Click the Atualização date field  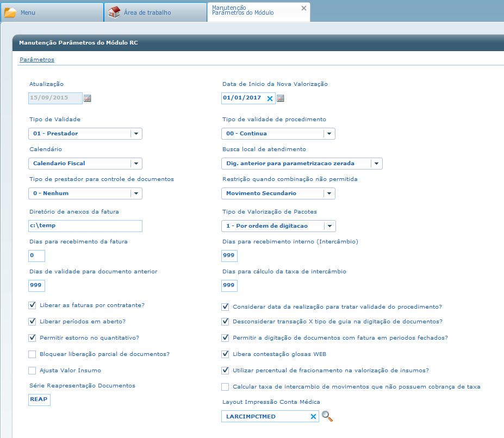coord(55,98)
